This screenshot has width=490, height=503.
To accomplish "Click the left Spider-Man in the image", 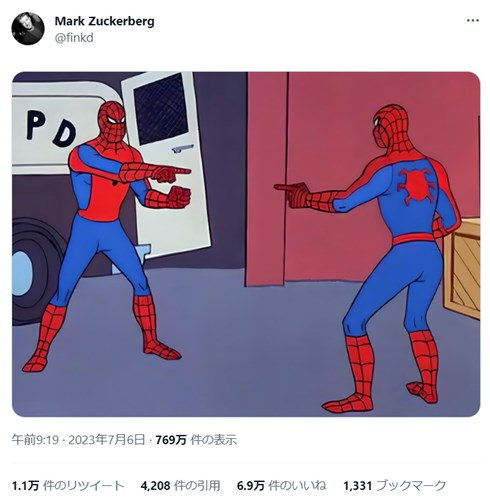I will [x=107, y=233].
